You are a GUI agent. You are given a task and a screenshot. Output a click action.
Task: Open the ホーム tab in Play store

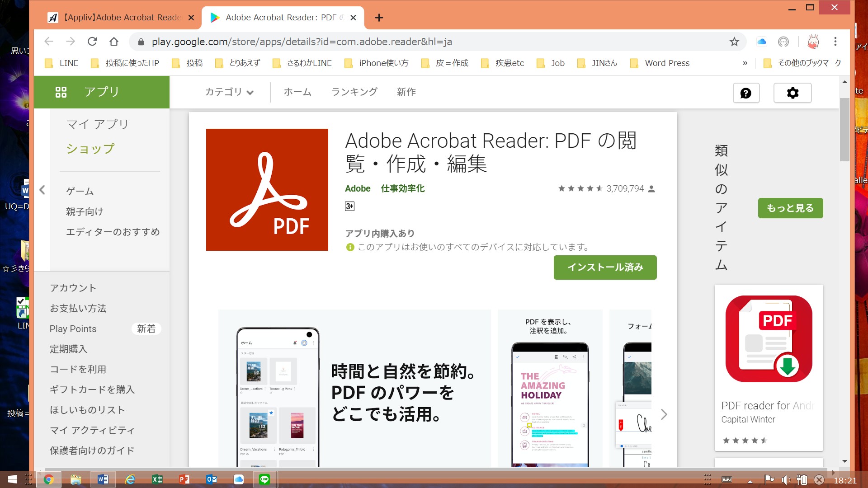pos(297,92)
